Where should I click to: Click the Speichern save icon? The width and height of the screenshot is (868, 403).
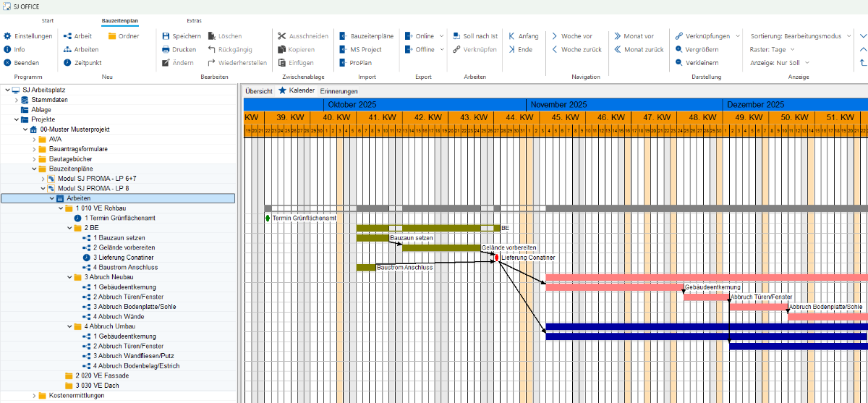pyautogui.click(x=166, y=36)
